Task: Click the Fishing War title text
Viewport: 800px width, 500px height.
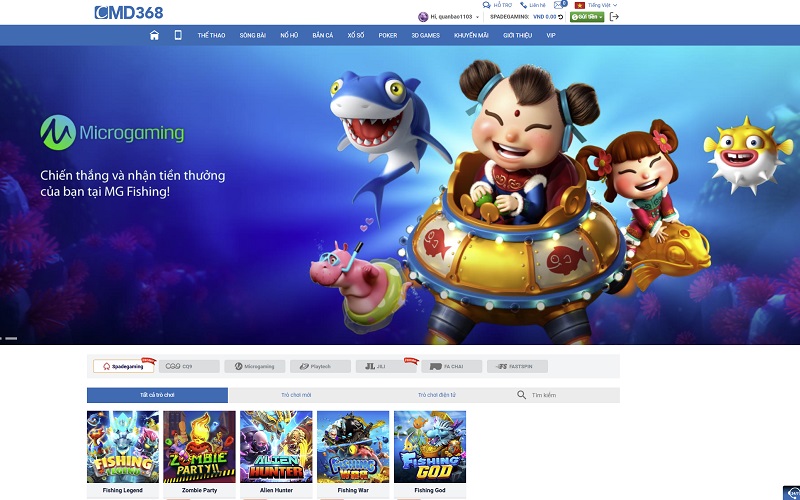Action: point(353,490)
